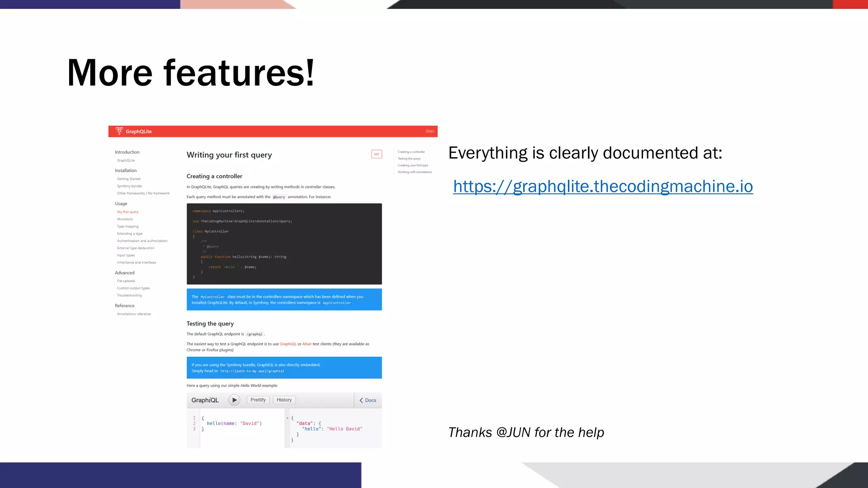Open Inheritance and interfaces sidebar page

tap(136, 262)
